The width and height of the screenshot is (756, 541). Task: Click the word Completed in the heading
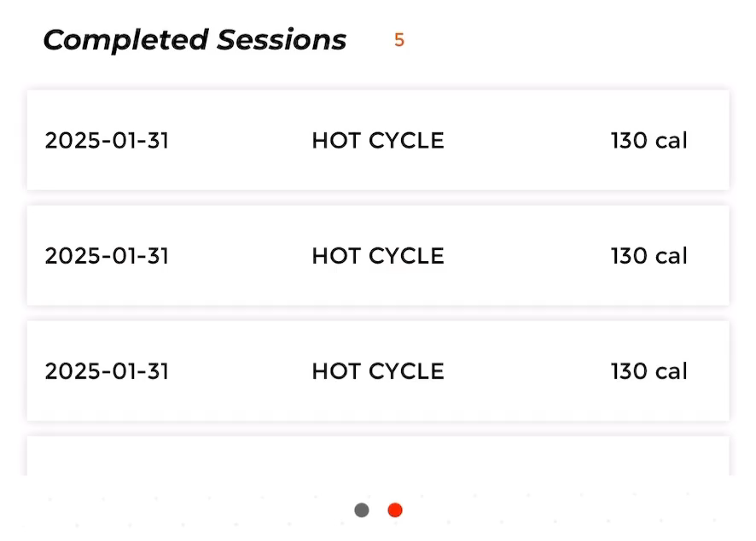tap(125, 40)
